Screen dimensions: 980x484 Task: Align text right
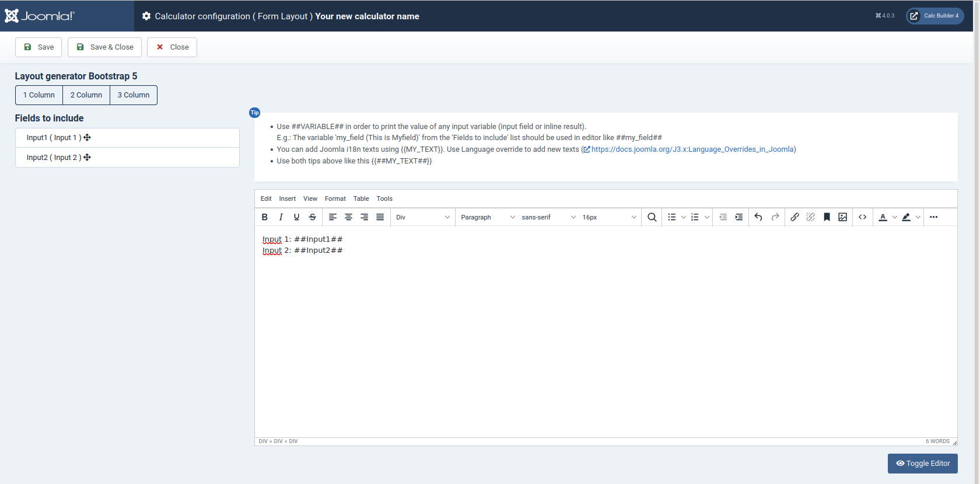pyautogui.click(x=364, y=217)
